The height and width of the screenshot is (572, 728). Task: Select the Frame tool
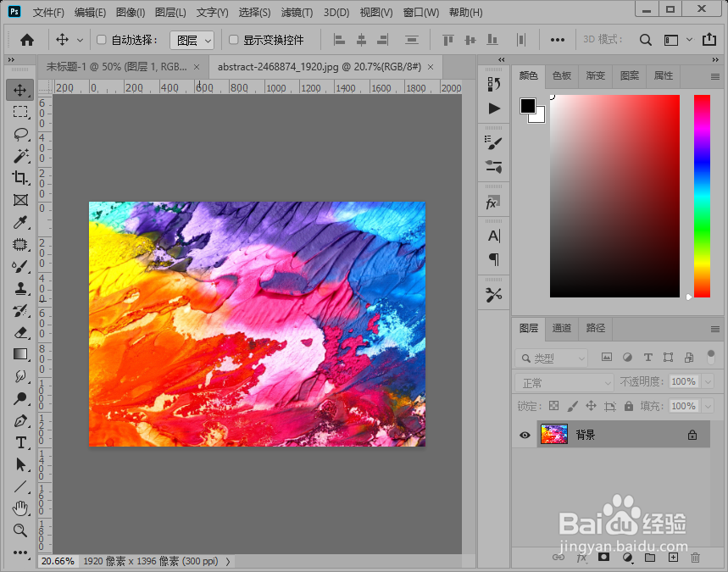(20, 200)
